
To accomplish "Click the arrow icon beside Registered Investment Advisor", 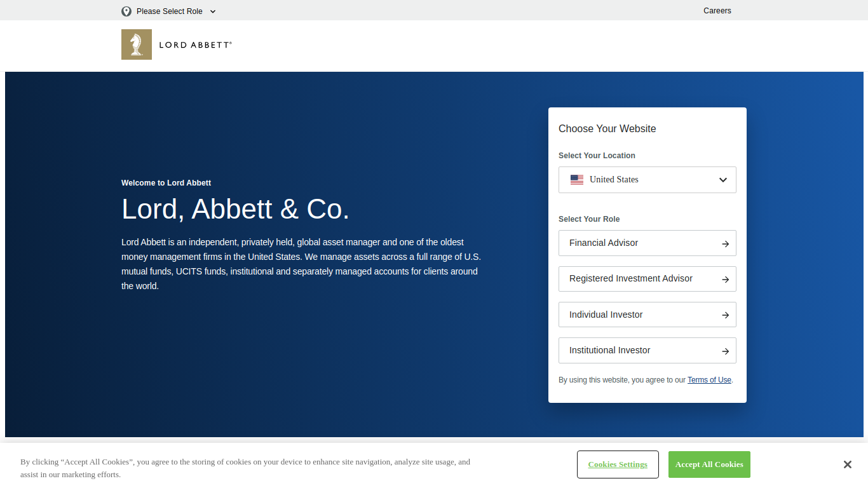I will 725,279.
